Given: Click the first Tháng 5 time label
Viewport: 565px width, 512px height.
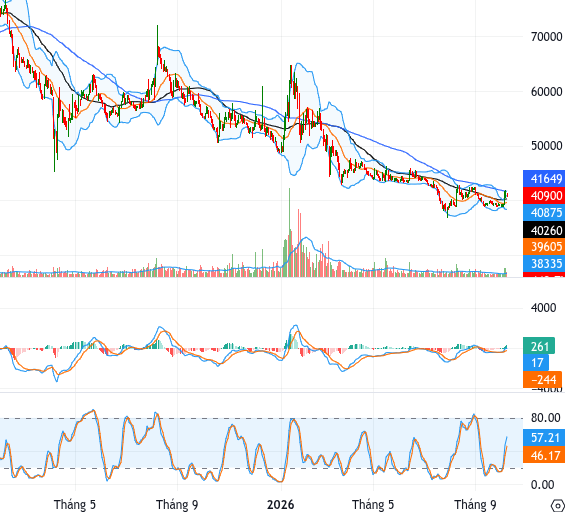Looking at the screenshot, I should 75,504.
